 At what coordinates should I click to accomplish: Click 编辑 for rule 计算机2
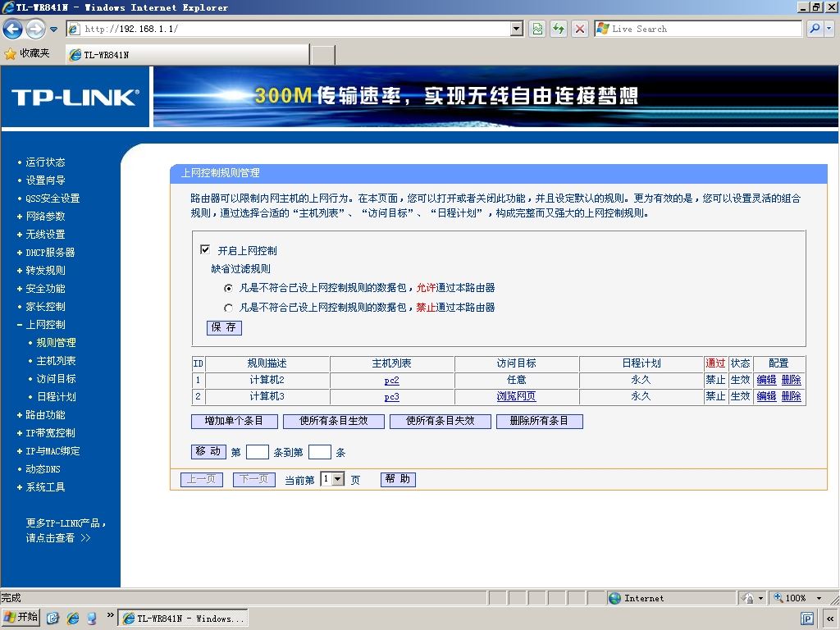(767, 380)
